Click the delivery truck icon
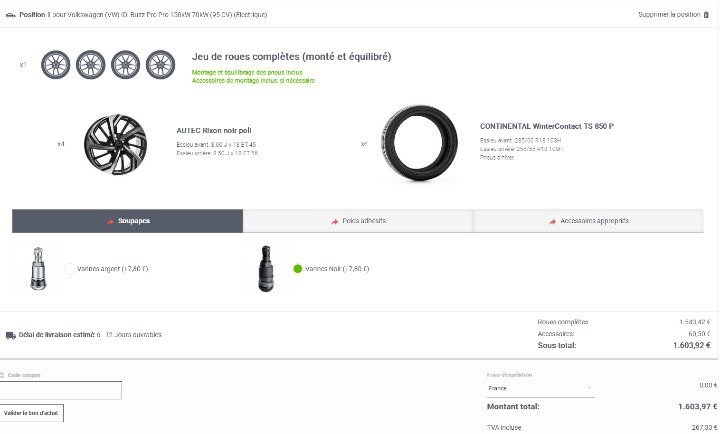Screen dimensions: 720x434 coord(10,335)
